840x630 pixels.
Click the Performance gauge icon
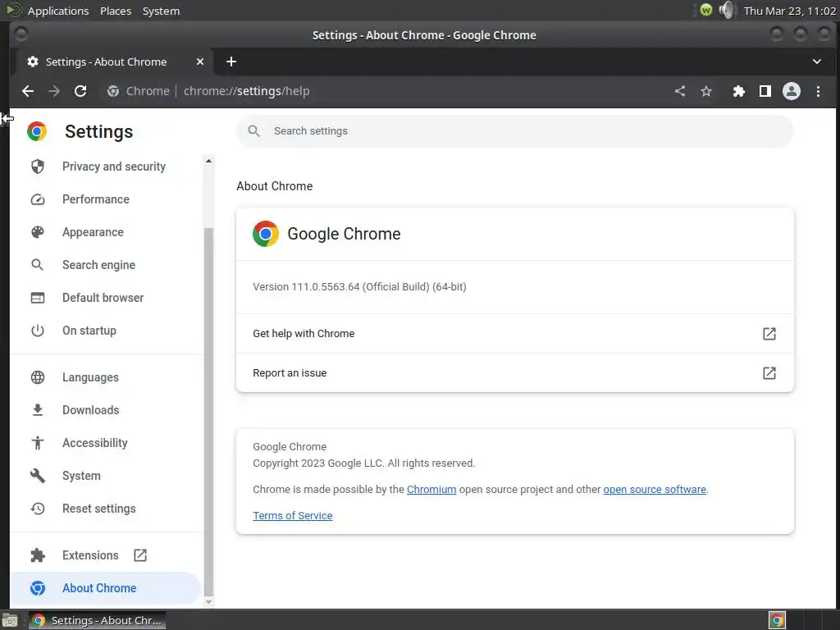coord(38,199)
